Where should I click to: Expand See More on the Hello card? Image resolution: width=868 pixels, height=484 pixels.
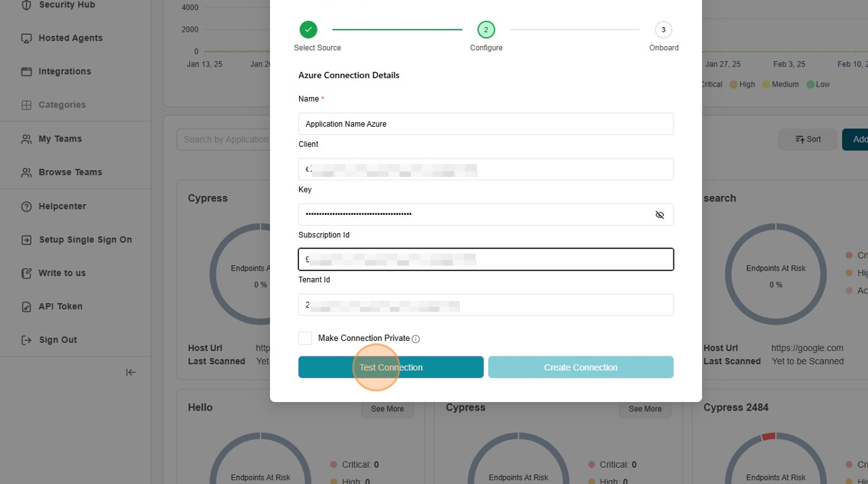[x=387, y=409]
